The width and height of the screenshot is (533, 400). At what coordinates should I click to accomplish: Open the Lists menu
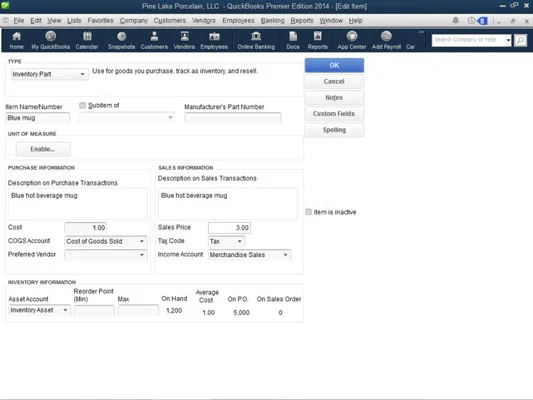(74, 21)
